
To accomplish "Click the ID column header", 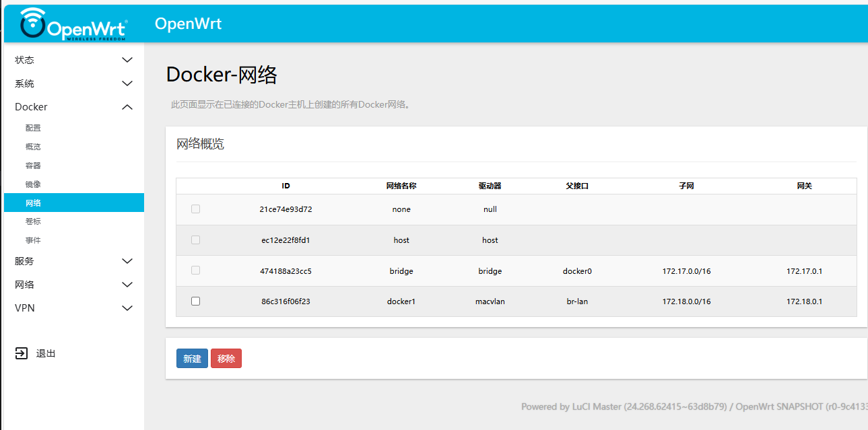I will coord(286,186).
